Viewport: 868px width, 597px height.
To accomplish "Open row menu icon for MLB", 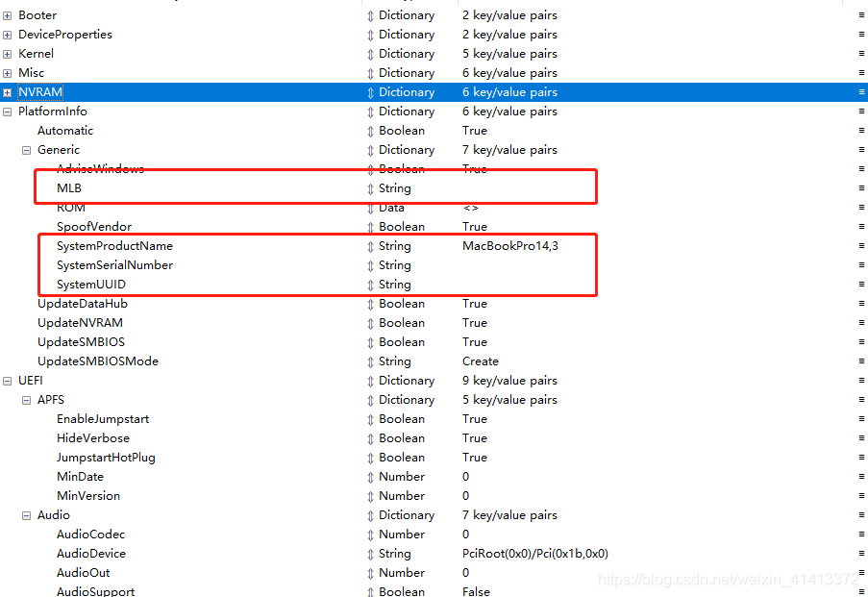I will tap(861, 187).
